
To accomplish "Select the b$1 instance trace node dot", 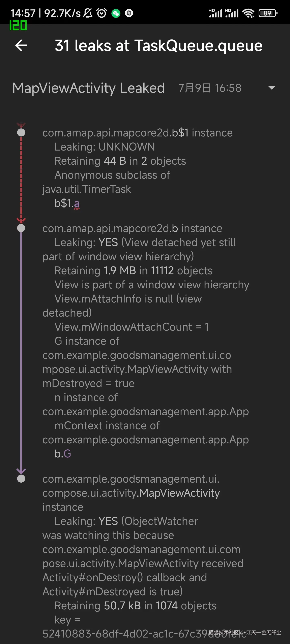I will (21, 132).
